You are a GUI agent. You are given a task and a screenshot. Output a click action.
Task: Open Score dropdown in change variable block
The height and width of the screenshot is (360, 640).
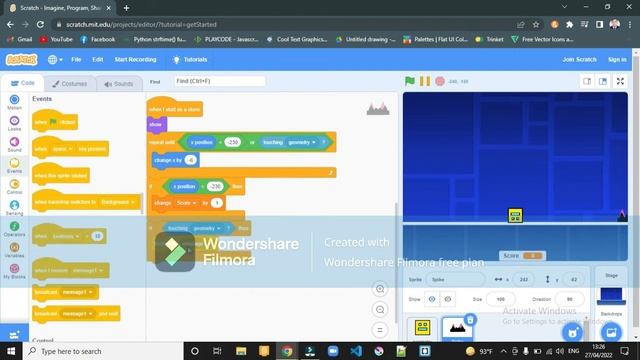[186, 203]
